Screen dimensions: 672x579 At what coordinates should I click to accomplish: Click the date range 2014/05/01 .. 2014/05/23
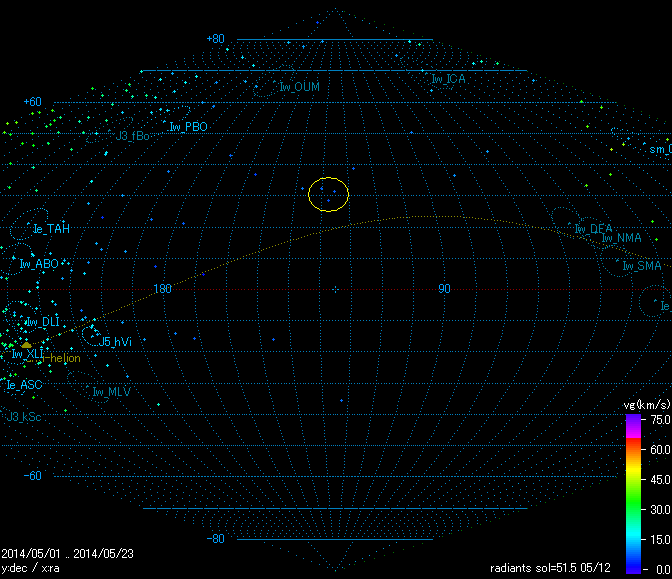pos(68,554)
